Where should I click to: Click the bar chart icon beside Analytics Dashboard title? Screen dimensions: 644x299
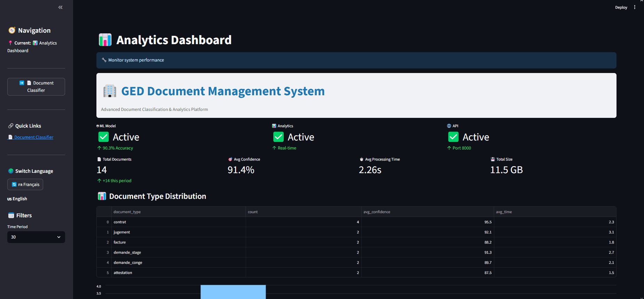click(x=105, y=40)
